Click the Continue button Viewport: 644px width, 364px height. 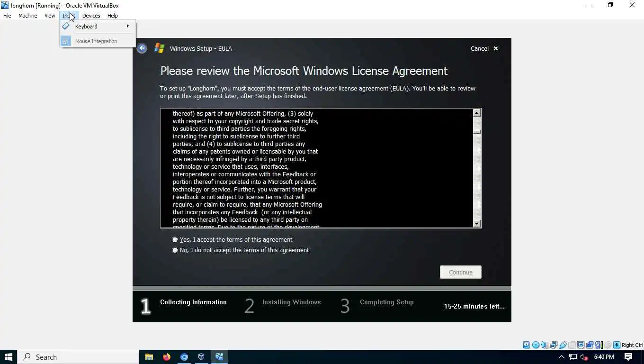point(461,272)
